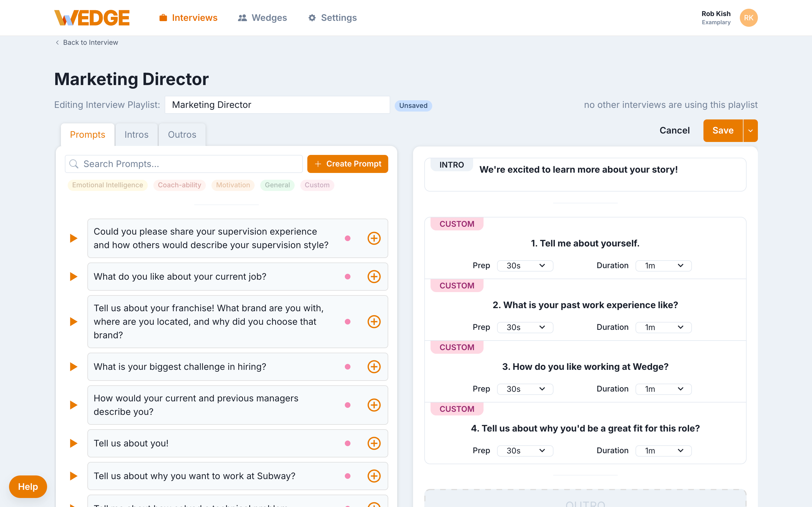Open the Duration dropdown on question 2

coord(663,327)
